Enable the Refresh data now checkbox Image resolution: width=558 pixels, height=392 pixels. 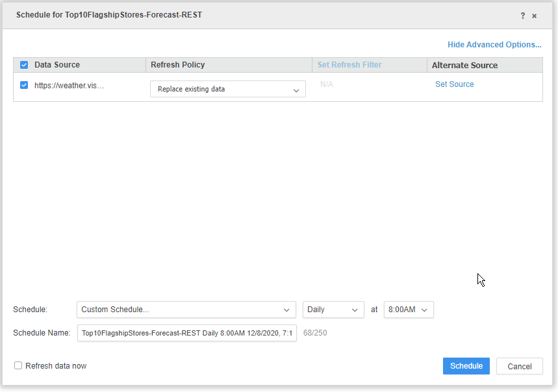(18, 365)
